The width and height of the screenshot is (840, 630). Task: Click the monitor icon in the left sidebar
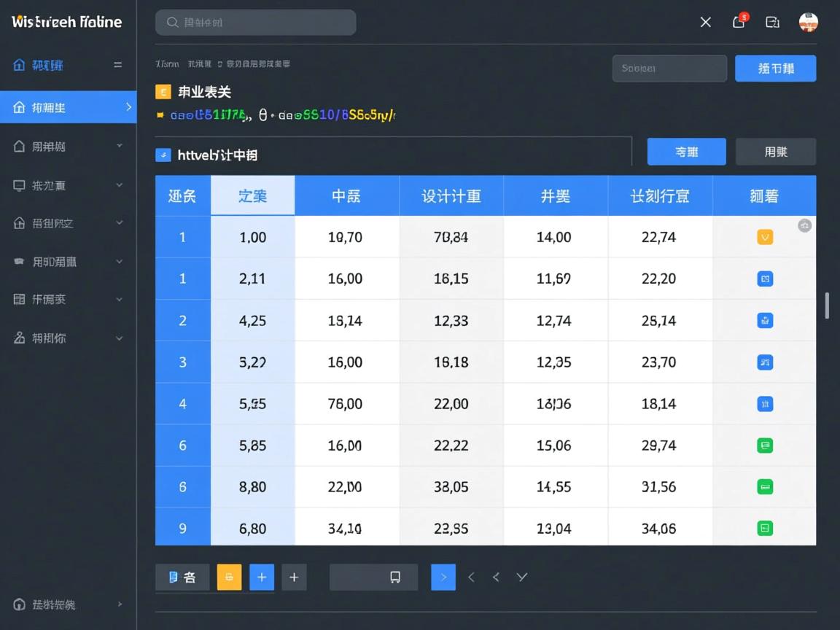click(20, 185)
